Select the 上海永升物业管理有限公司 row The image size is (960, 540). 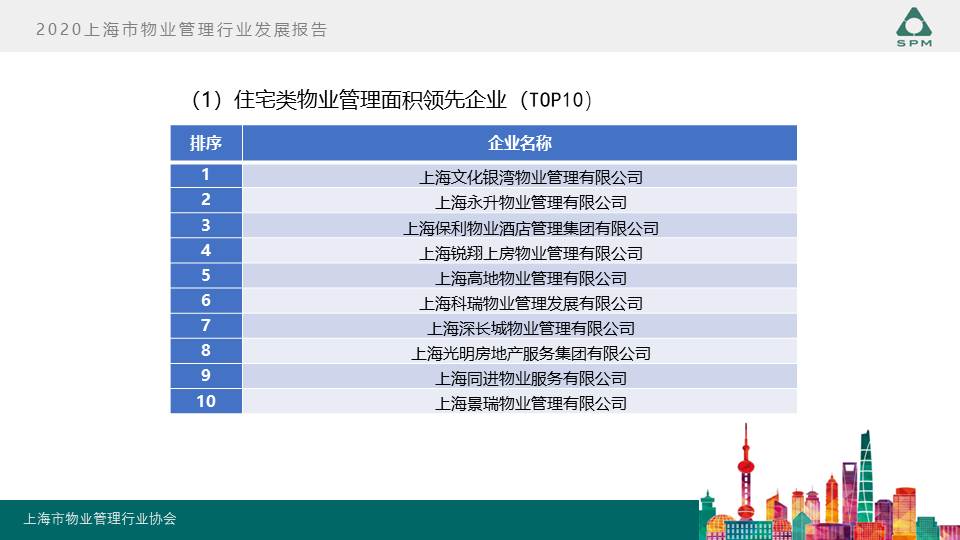click(530, 203)
